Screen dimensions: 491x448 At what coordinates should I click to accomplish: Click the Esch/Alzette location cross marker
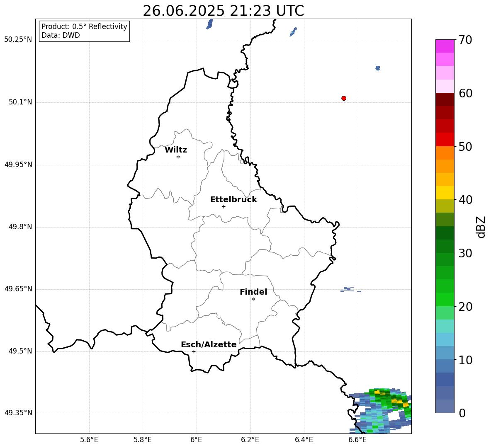[x=194, y=351]
